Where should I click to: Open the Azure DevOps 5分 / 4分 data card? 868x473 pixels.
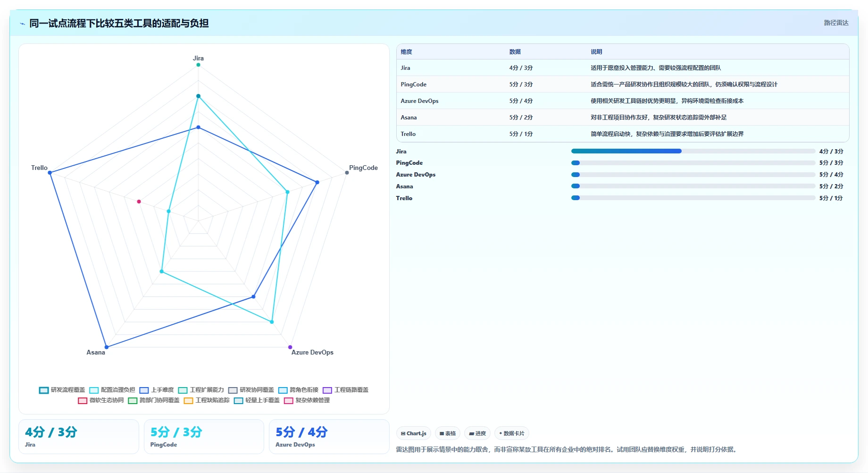[329, 437]
